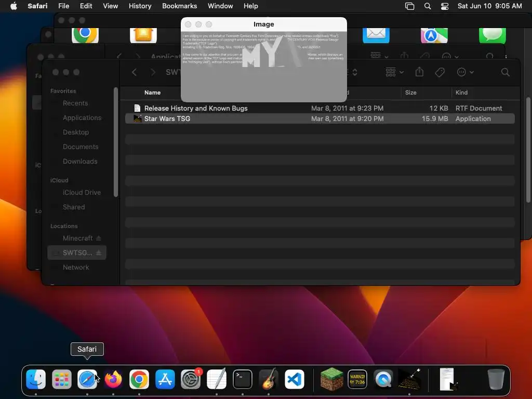
Task: Eject the Minecraft volume
Action: pyautogui.click(x=99, y=238)
